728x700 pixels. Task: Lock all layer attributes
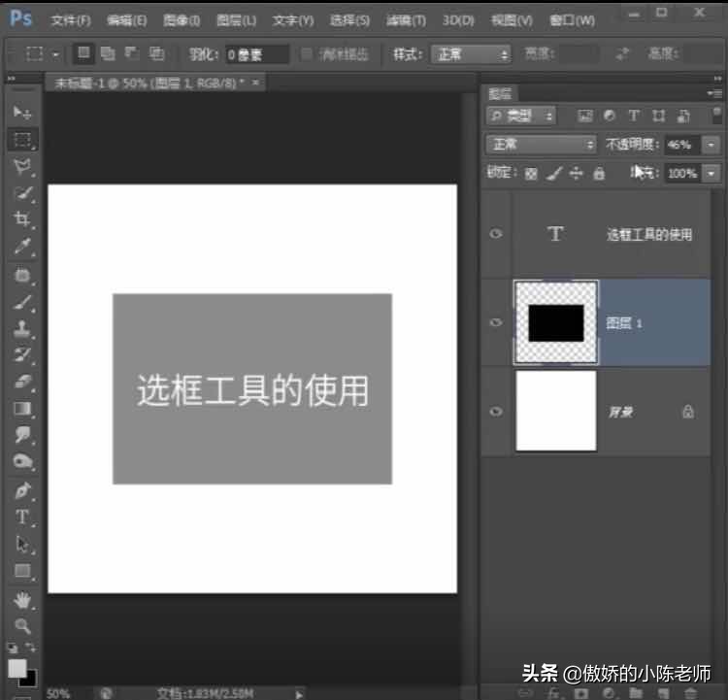[599, 173]
